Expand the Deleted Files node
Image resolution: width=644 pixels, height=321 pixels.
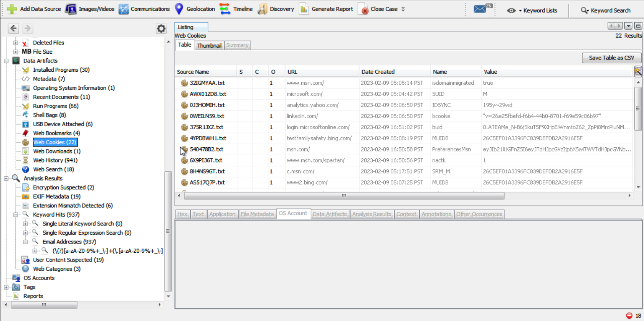[16, 43]
